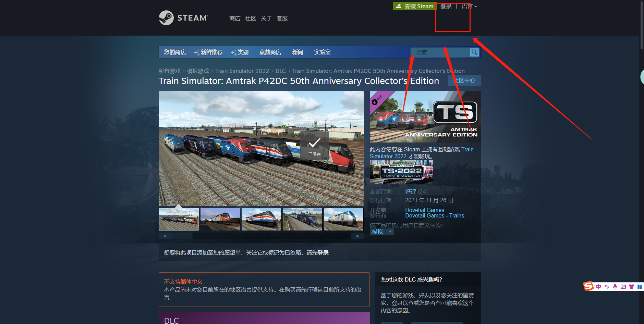Expand the 类别 categories menu

[x=240, y=52]
